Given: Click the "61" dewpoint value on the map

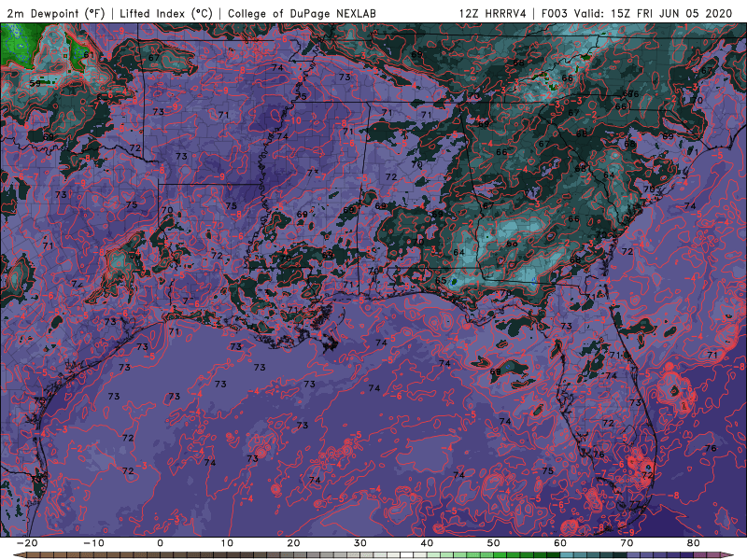Looking at the screenshot, I should point(89,55).
